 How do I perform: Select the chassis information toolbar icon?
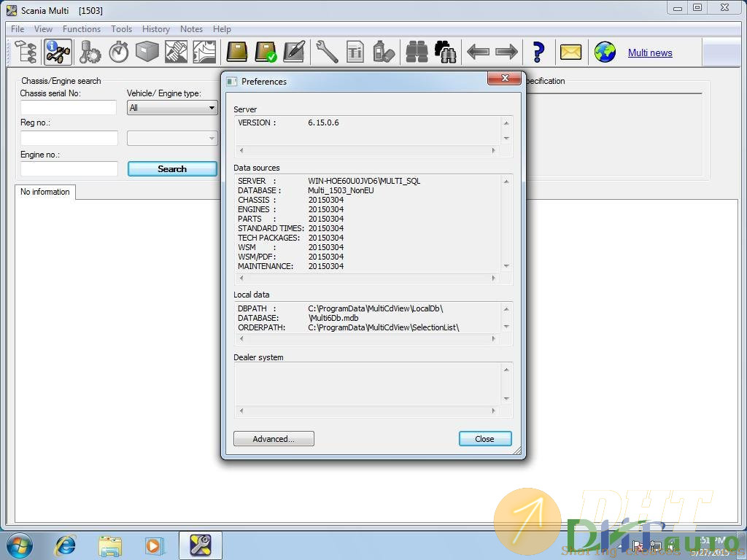pyautogui.click(x=58, y=52)
